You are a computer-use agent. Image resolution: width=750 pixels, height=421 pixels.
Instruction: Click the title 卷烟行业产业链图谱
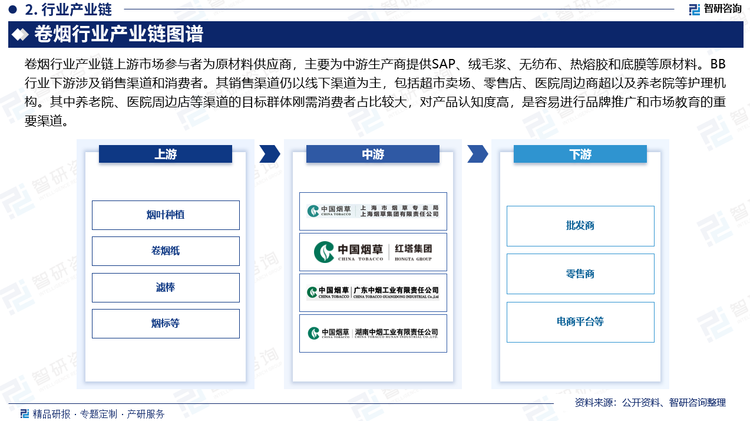[x=119, y=34]
